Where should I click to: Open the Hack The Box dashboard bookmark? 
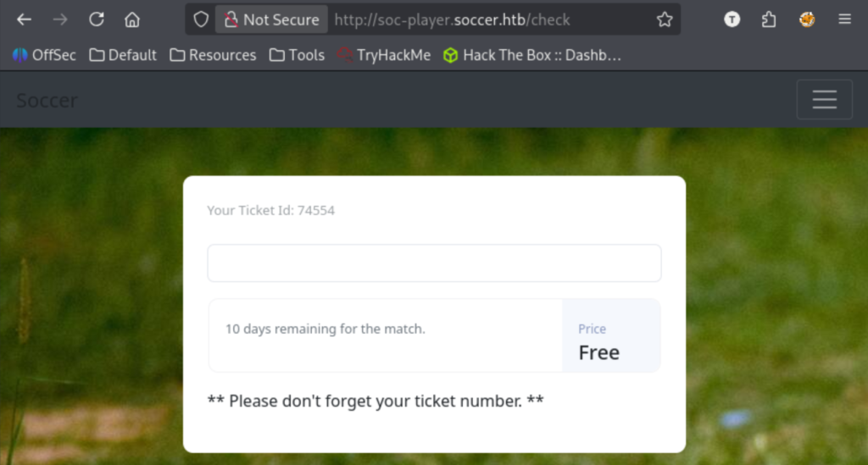(532, 55)
